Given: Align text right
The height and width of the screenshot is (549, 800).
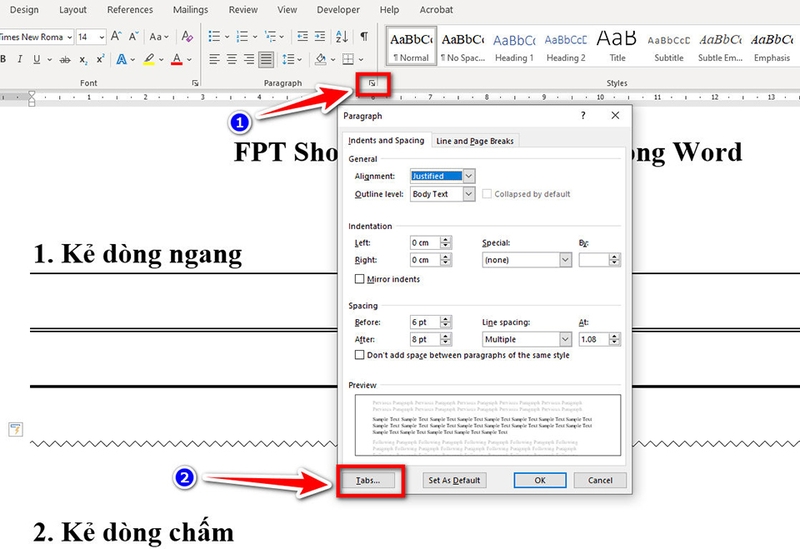Looking at the screenshot, I should point(249,59).
